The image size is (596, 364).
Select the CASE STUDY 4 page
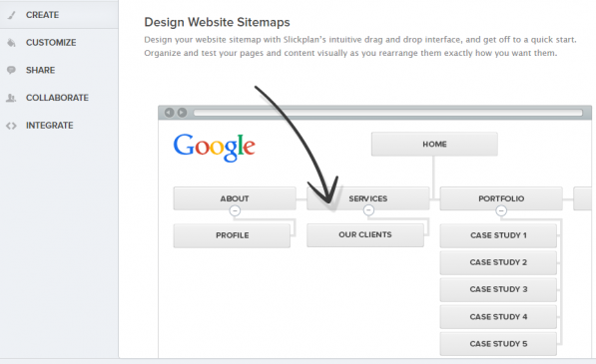pos(498,316)
